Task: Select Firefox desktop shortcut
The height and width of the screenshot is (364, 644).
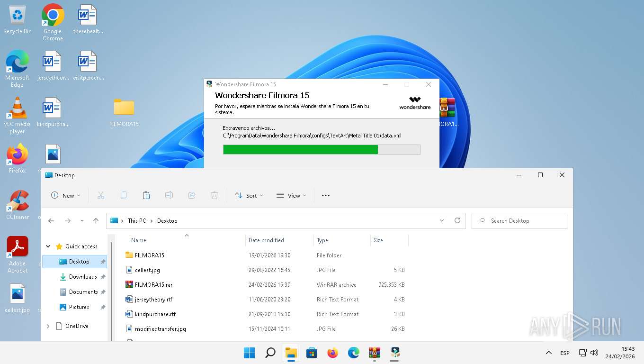Action: pyautogui.click(x=17, y=158)
